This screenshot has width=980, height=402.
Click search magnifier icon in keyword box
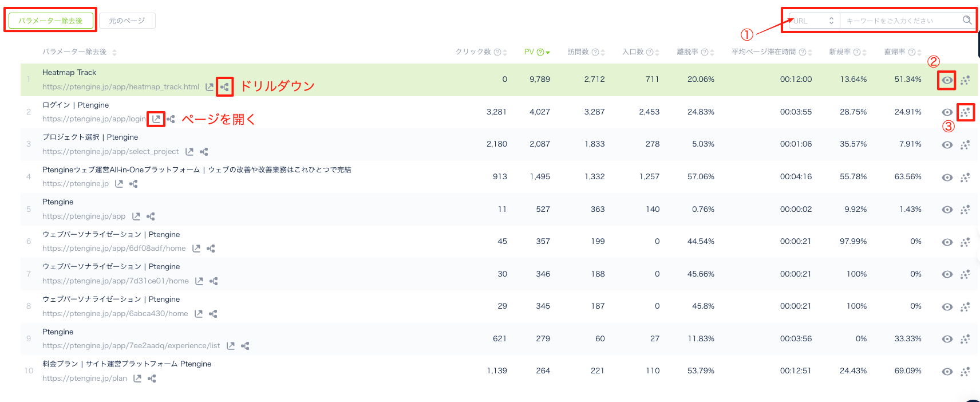[x=967, y=21]
